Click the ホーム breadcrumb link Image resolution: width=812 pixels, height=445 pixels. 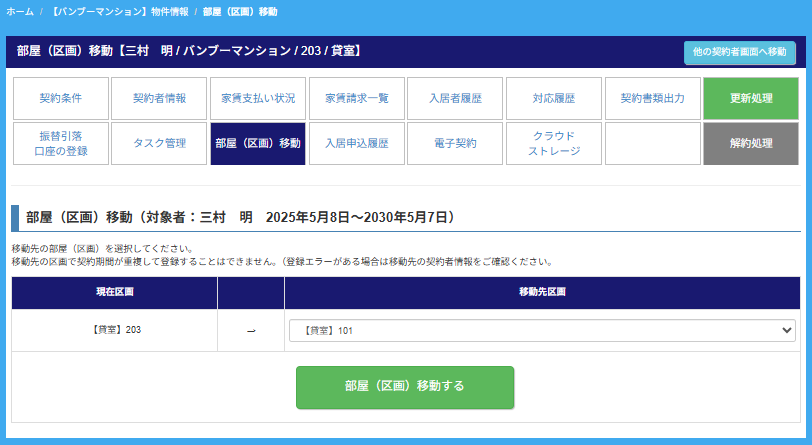click(20, 11)
